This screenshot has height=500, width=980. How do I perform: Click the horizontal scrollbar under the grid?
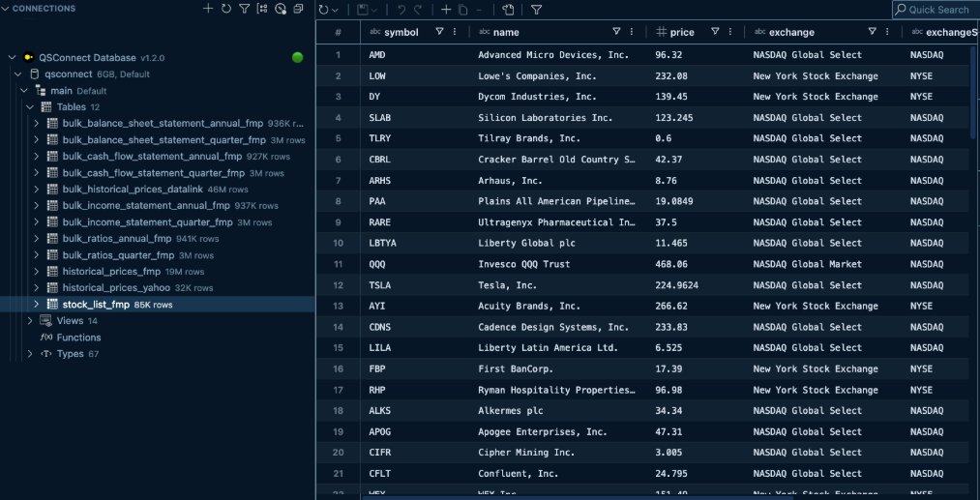pos(579,497)
